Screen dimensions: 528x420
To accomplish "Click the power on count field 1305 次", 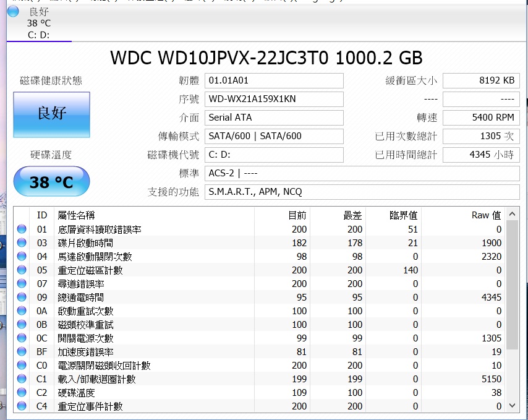I will [x=481, y=136].
